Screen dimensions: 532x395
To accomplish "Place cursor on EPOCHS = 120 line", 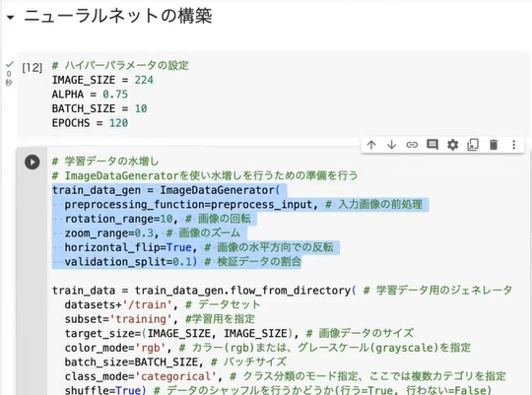I will click(90, 123).
